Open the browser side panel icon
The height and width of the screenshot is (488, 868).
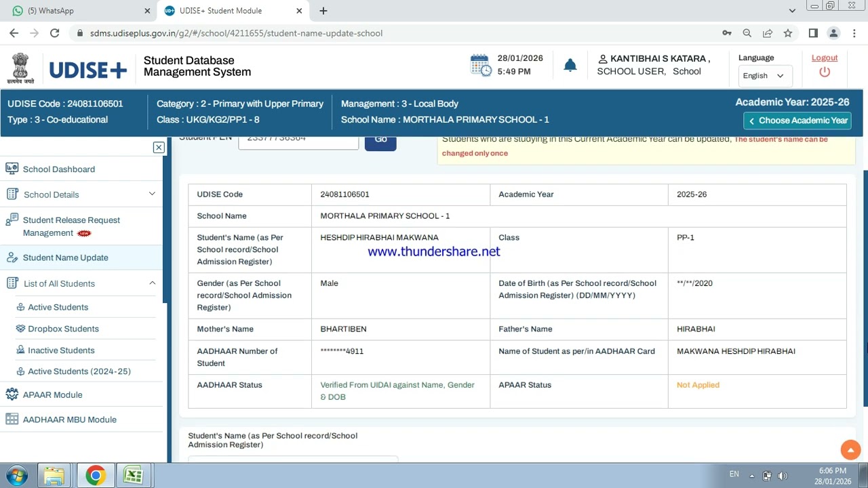tap(813, 33)
